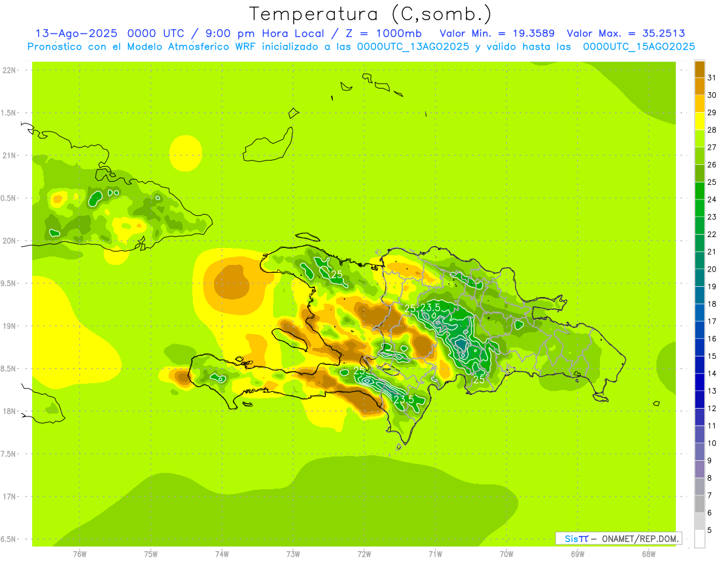Click the "19" color scale label
The width and height of the screenshot is (728, 562).
click(712, 286)
